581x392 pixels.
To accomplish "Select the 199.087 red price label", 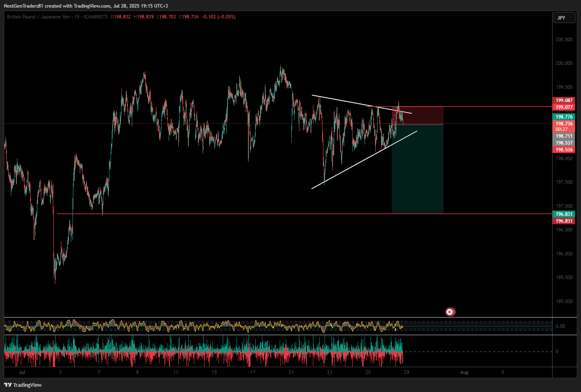I will [x=564, y=101].
